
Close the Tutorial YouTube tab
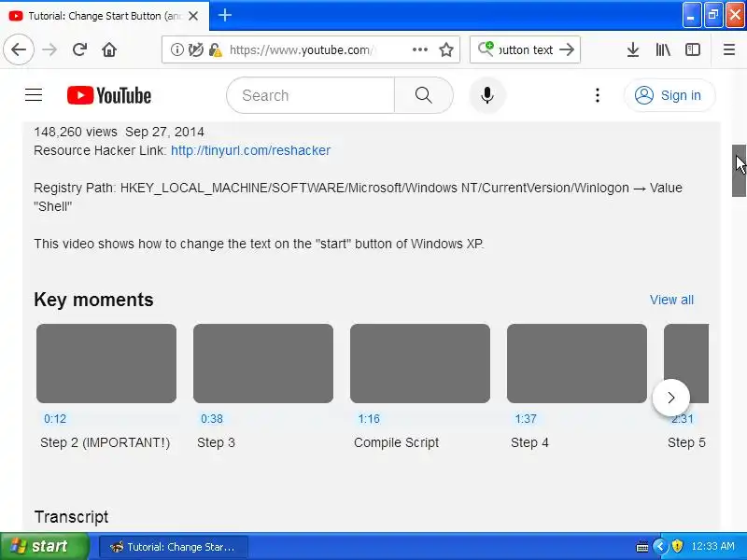pos(193,16)
